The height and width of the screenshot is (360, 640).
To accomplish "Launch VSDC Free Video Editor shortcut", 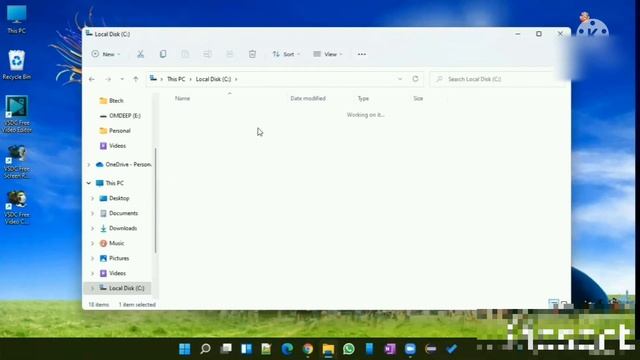I will click(17, 115).
